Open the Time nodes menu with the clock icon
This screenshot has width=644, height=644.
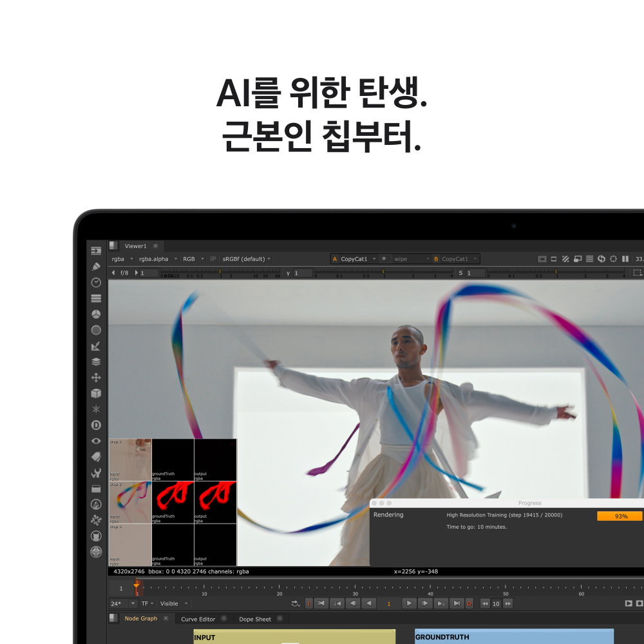click(96, 282)
